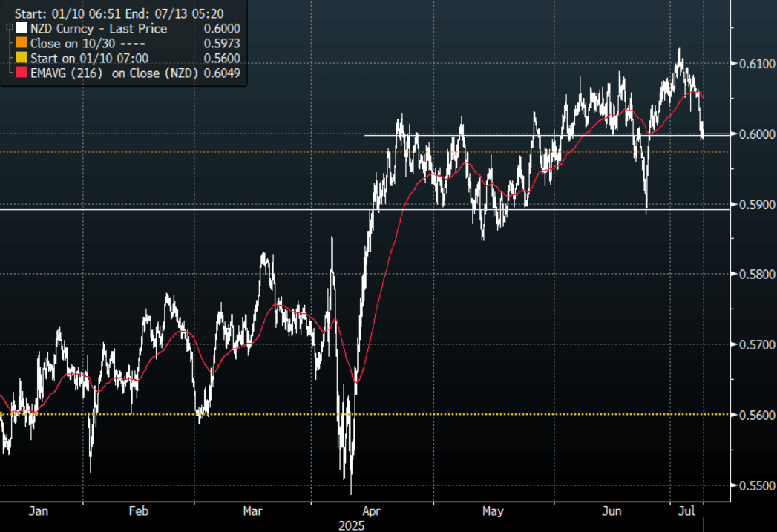Click yellow Start on 01/10 swatch
777x532 pixels.
[x=22, y=58]
